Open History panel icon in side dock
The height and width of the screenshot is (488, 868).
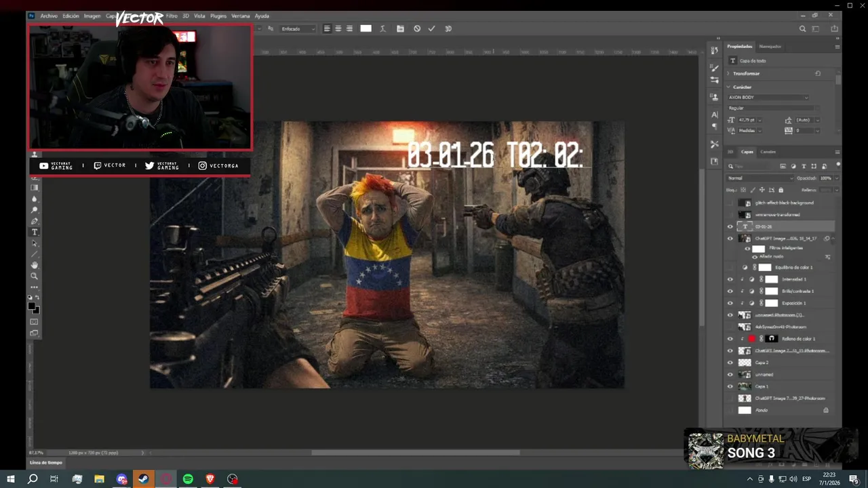[714, 51]
